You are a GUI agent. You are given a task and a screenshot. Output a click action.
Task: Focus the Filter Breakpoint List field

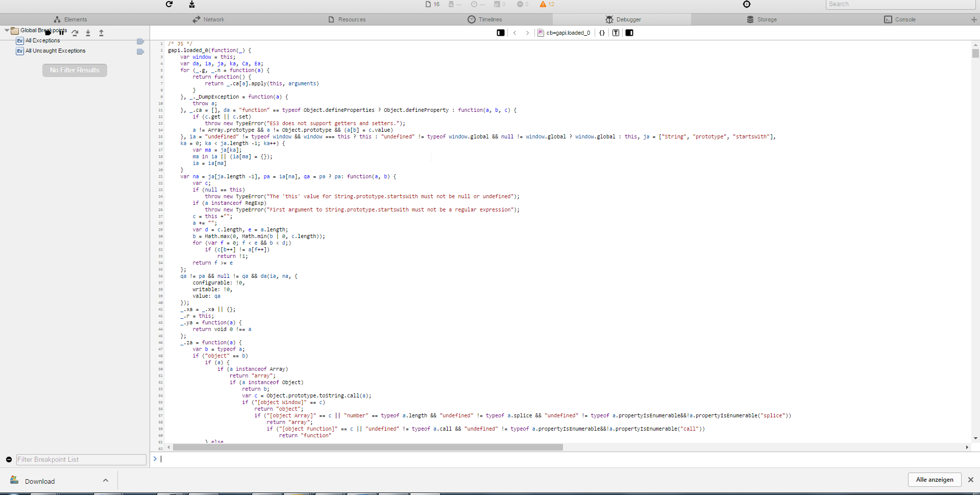coord(81,460)
